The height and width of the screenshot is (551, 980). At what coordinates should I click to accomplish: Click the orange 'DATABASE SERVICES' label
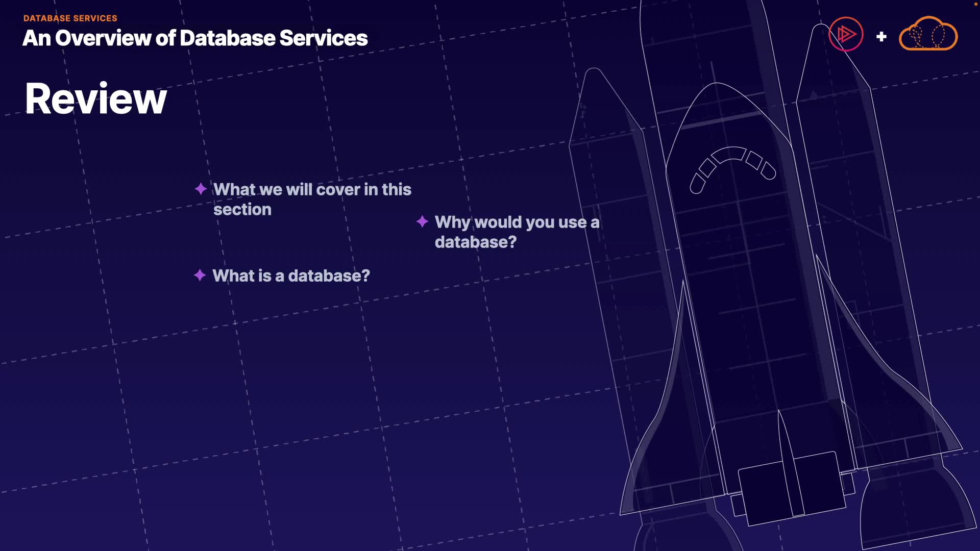pyautogui.click(x=70, y=18)
